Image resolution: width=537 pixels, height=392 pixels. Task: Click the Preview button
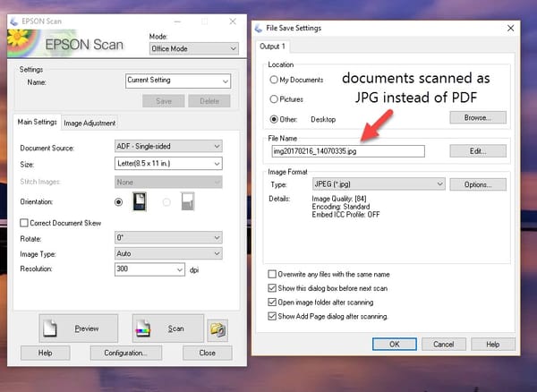point(79,328)
